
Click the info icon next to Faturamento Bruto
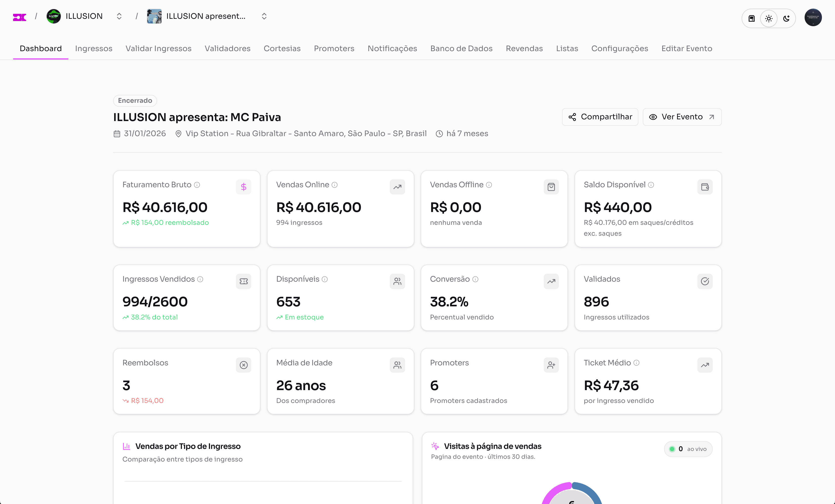197,185
